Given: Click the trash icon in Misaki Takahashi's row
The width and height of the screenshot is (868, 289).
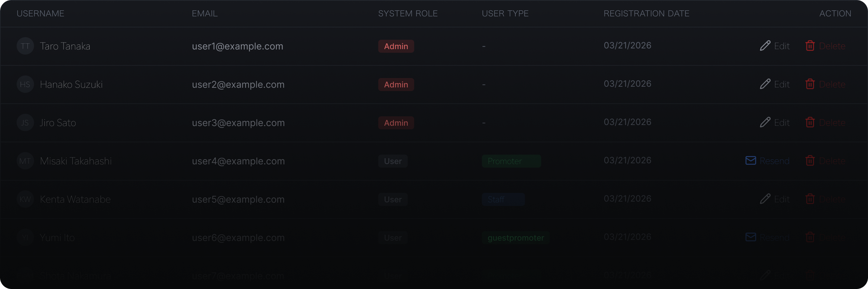Looking at the screenshot, I should point(810,161).
